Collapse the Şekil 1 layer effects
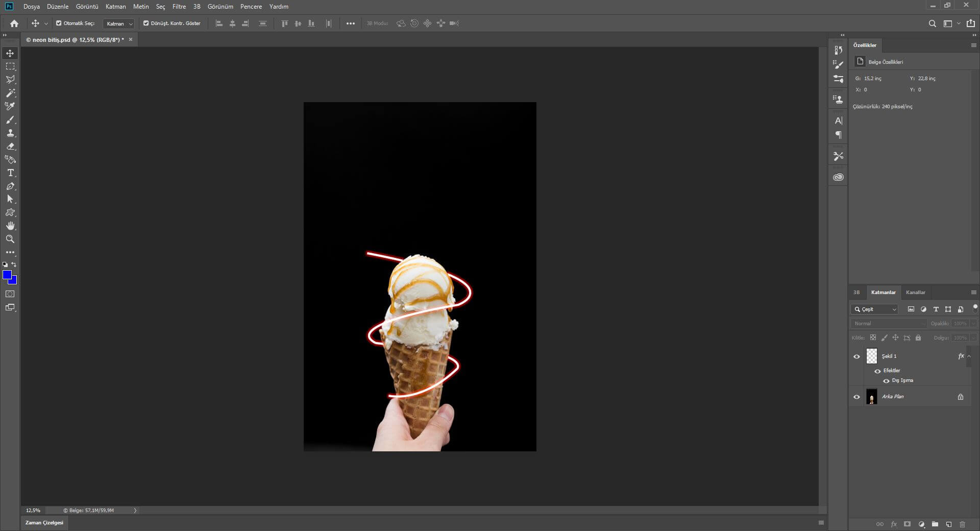Screen dimensions: 980x531 pos(969,356)
